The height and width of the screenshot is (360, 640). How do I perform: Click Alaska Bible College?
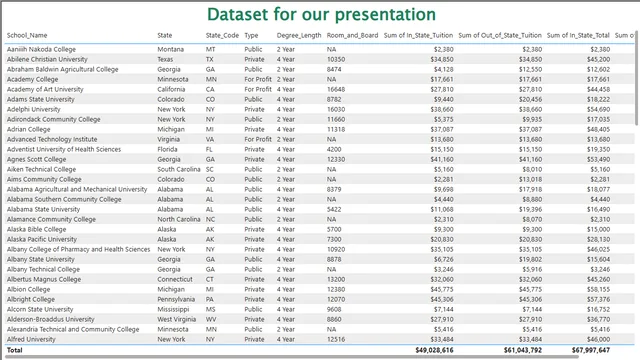click(36, 229)
